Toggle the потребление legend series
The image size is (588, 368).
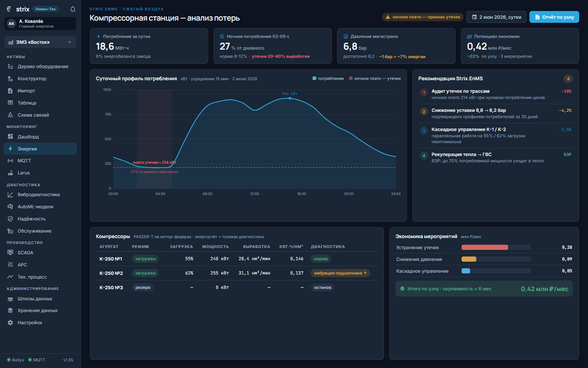pos(328,78)
